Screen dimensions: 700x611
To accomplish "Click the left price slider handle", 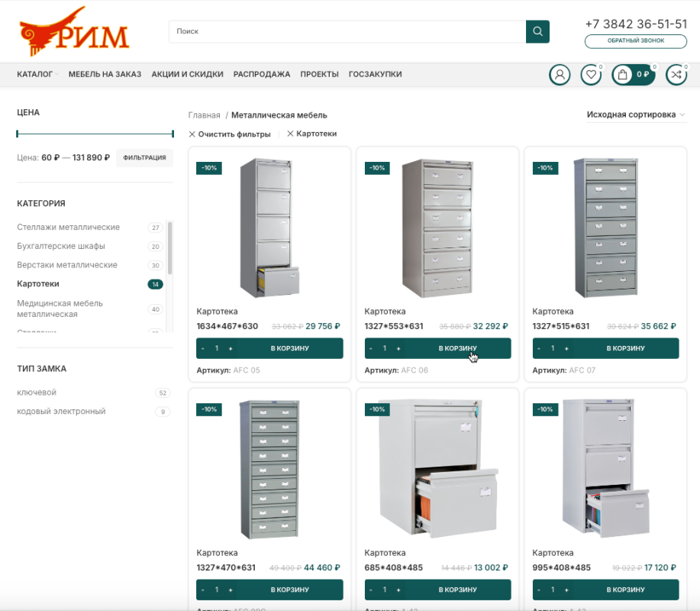I will [18, 134].
